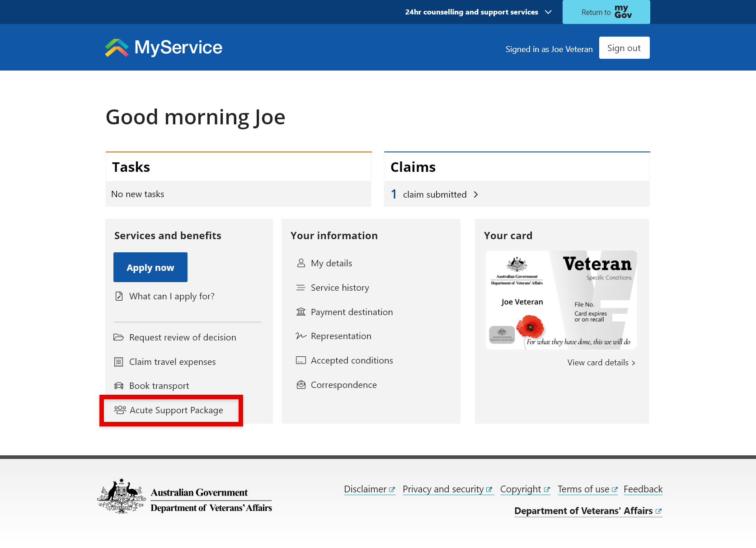Open 24hr counselling and support services menu
Screen dimensions: 756x548
[478, 12]
